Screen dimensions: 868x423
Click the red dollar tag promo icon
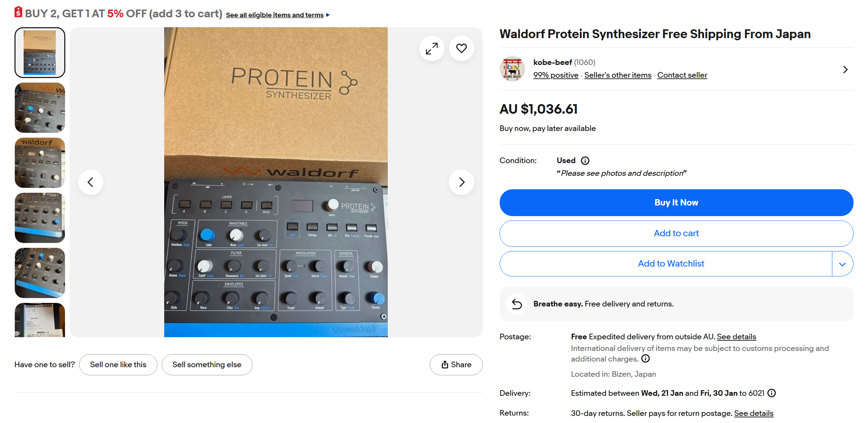[x=18, y=12]
